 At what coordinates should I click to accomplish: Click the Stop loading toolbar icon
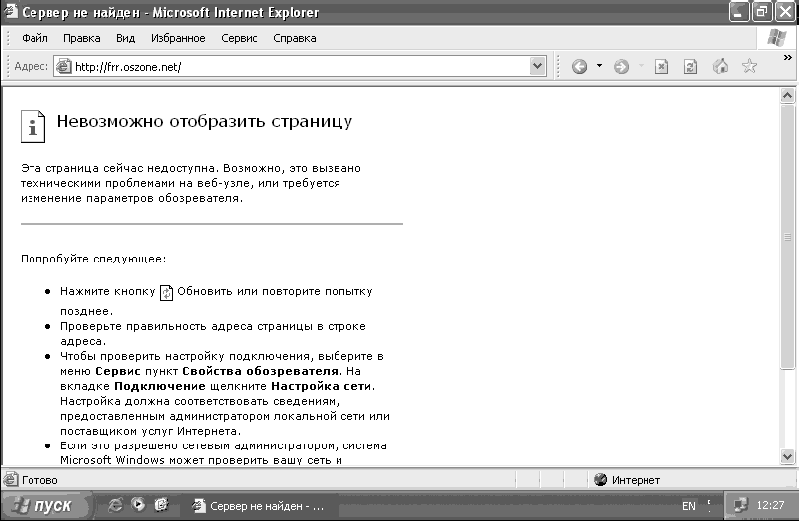click(661, 66)
